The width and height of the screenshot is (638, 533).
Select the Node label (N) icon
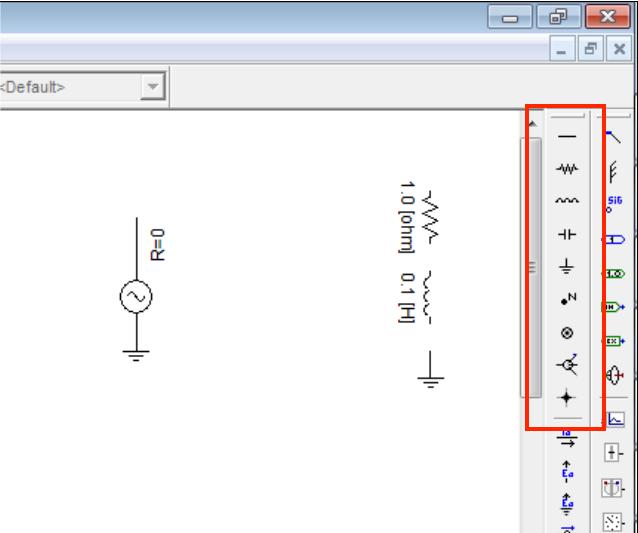[566, 298]
